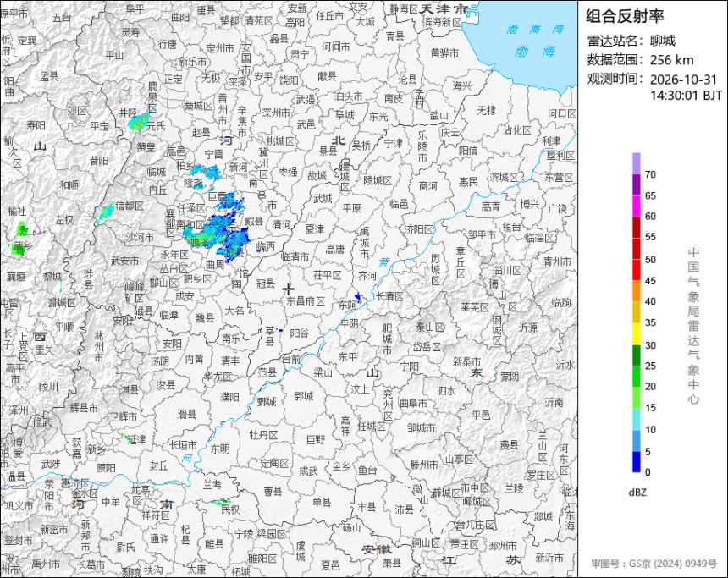Click the '牡丹区' map label

pyautogui.click(x=263, y=434)
